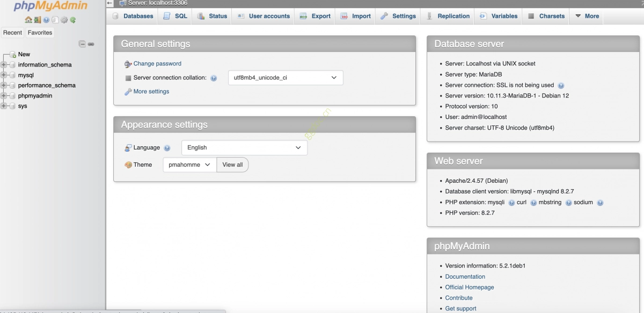Go to User accounts tab
This screenshot has height=313, width=644.
click(x=263, y=16)
